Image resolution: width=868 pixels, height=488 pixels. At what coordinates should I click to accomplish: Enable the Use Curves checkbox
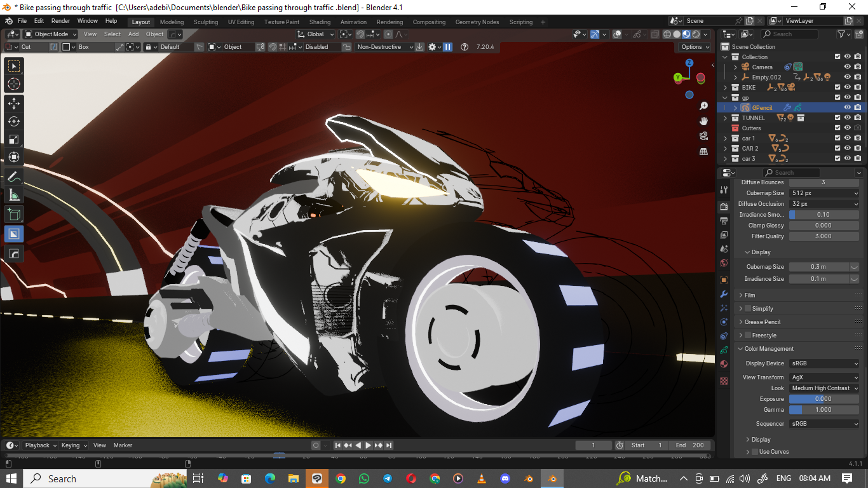pyautogui.click(x=755, y=452)
